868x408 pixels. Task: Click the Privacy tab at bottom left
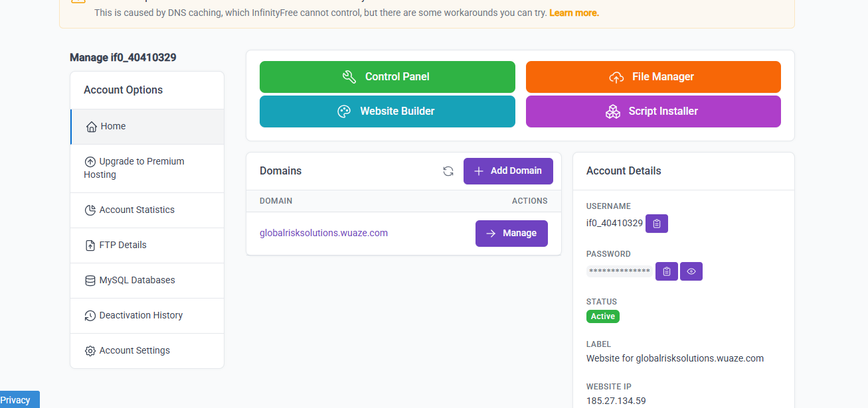click(x=16, y=400)
